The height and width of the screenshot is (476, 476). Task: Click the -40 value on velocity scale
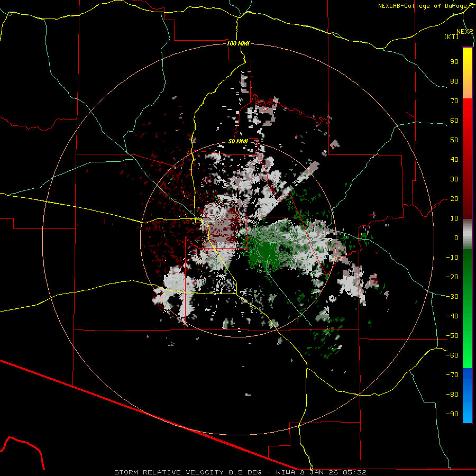(452, 316)
